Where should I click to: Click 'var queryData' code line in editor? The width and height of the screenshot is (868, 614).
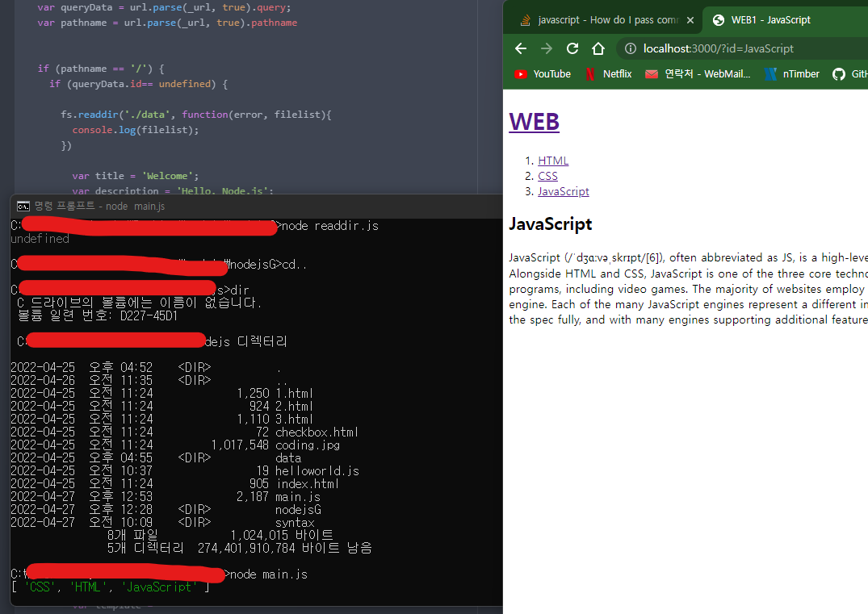[x=164, y=8]
